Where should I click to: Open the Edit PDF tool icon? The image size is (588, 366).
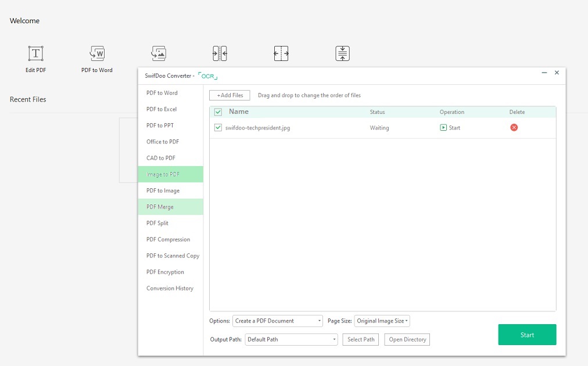35,53
